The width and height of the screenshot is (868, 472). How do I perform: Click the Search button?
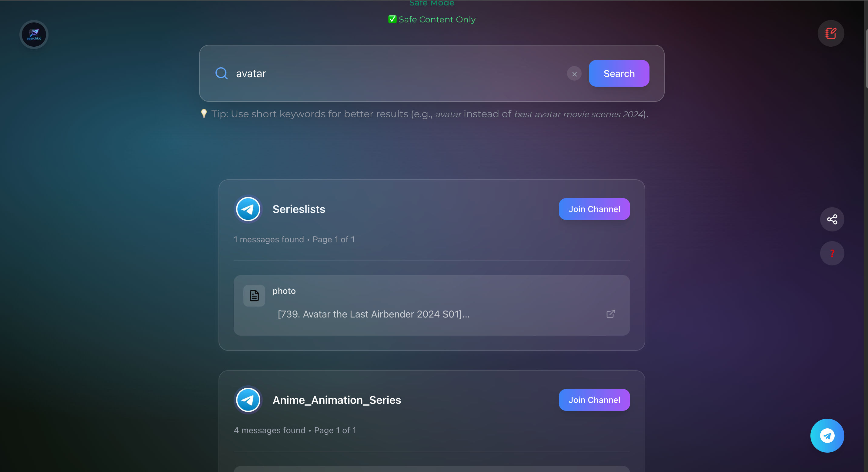click(x=619, y=73)
